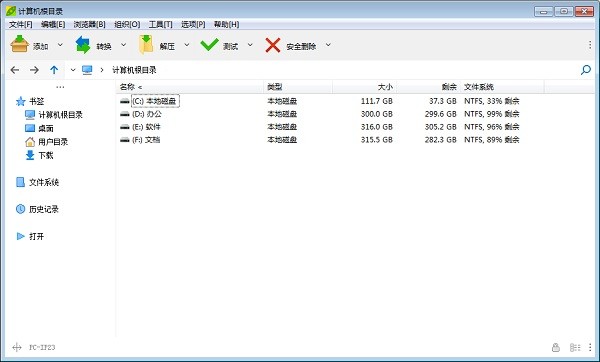Expand the 添加 dropdown arrow

(x=60, y=45)
